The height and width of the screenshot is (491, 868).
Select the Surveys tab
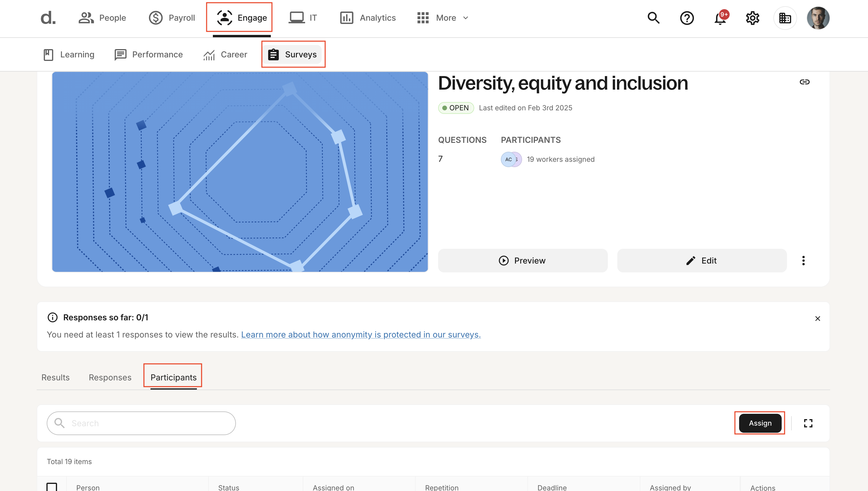point(292,54)
